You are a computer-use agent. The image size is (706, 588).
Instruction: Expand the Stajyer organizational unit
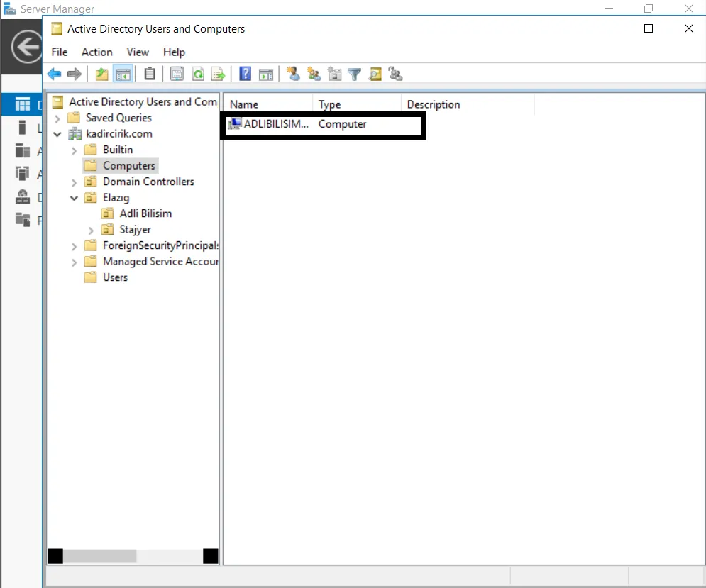[x=91, y=230]
